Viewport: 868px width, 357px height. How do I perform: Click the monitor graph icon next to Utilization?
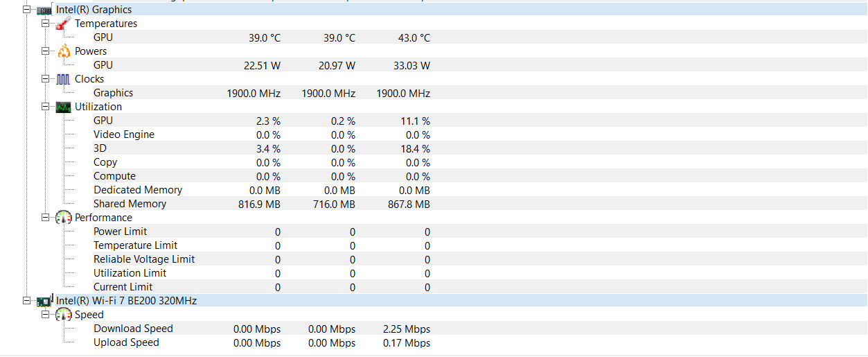click(x=64, y=107)
